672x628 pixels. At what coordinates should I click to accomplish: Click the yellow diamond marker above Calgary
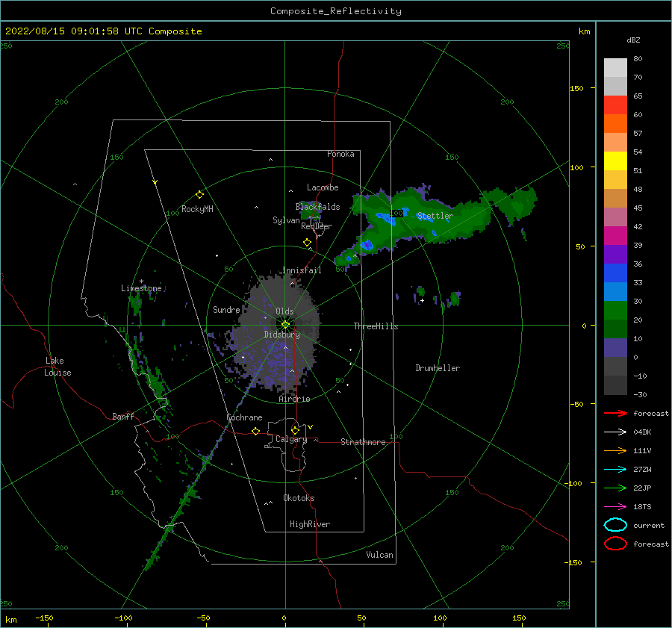point(295,430)
